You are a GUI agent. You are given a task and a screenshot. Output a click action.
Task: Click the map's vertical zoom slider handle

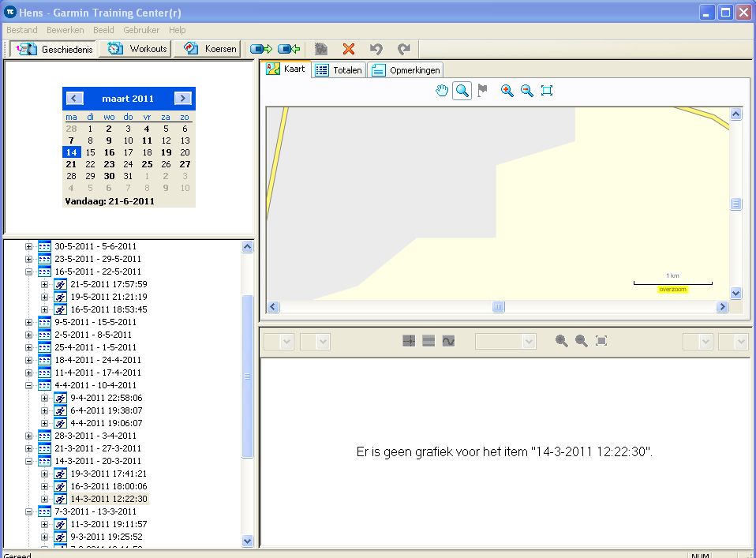coord(736,204)
